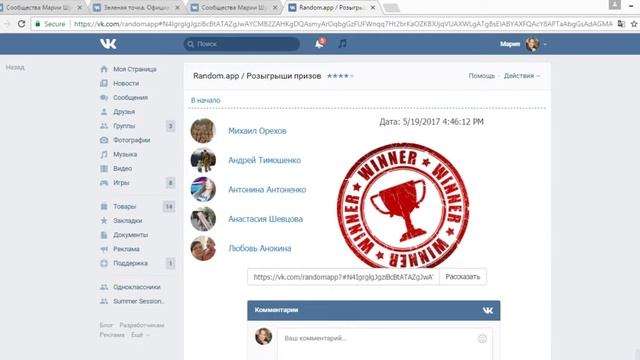
Task: Click the Новости sidebar icon
Action: (104, 83)
